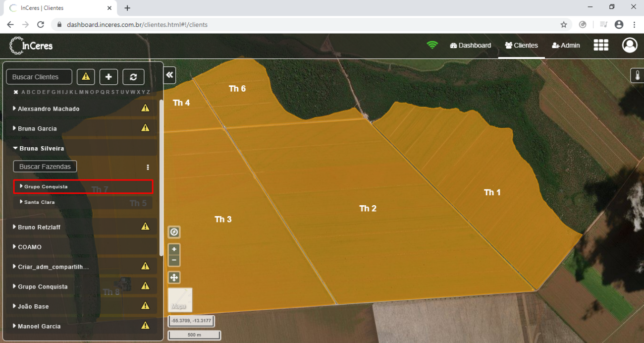The height and width of the screenshot is (343, 644).
Task: Click the coordinates readout -55.3709, -13.3177
Action: pyautogui.click(x=191, y=321)
